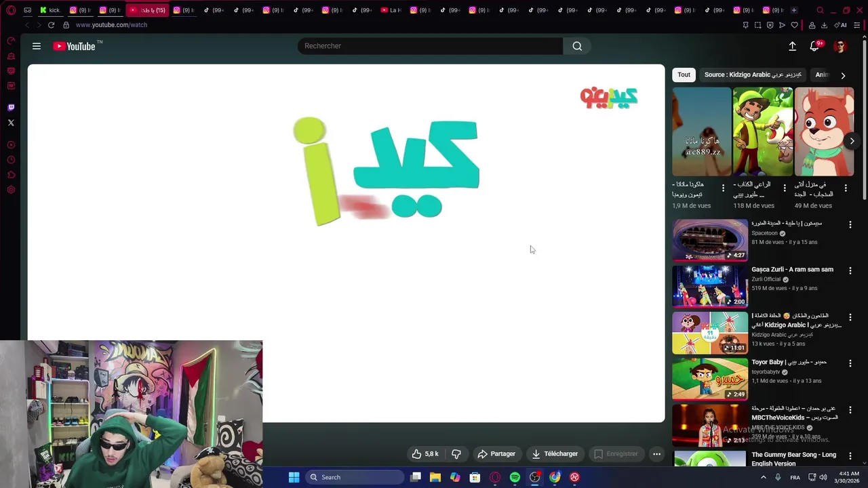Open the YouTube hamburger guide menu

(37, 46)
